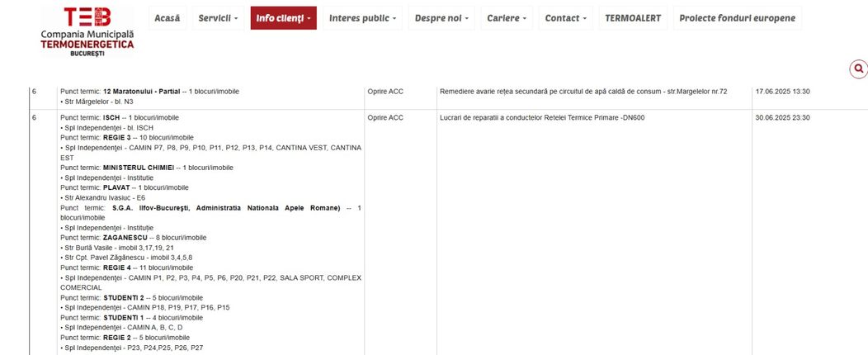The image size is (868, 355).
Task: Click 'CAMIN P18, P19, P17, P16, P15' line
Action: click(x=145, y=308)
